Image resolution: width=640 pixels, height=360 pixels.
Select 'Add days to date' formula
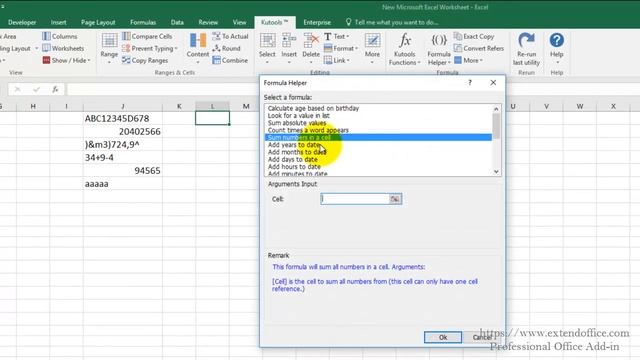293,160
